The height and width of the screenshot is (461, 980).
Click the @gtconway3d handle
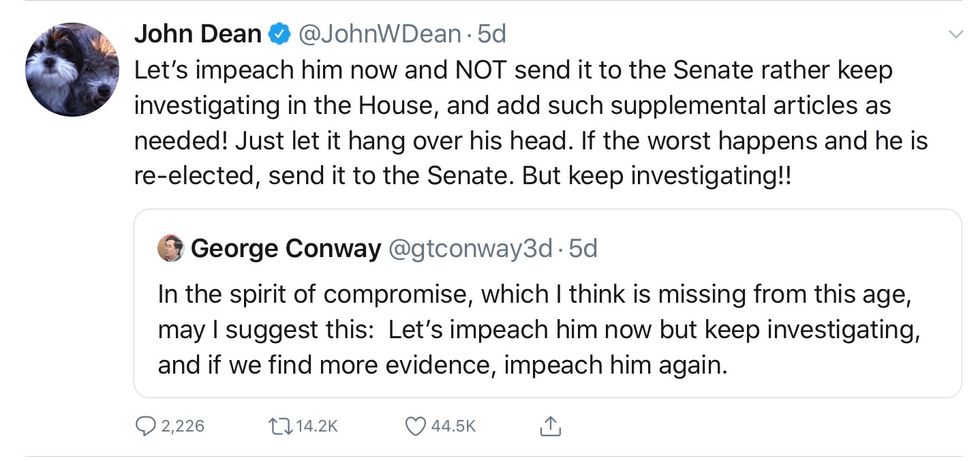pos(467,248)
